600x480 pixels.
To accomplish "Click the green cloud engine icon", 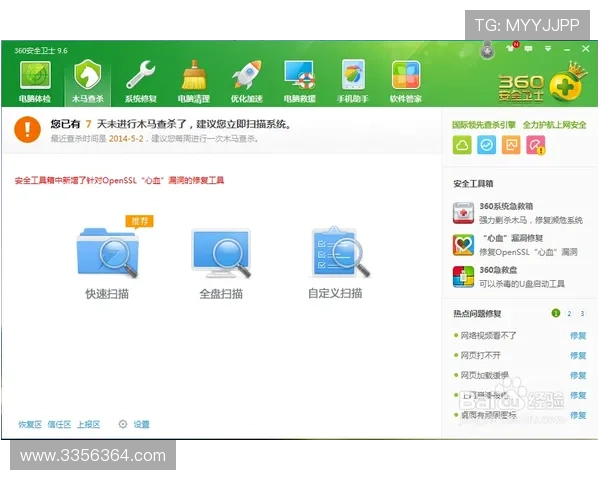I will [x=462, y=145].
